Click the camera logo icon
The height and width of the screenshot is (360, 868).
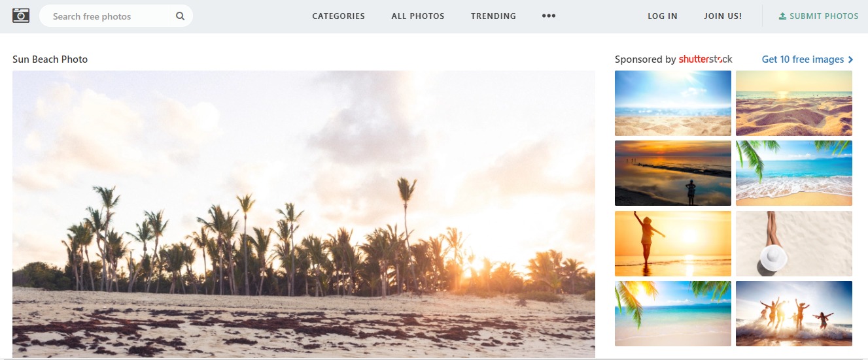[x=21, y=15]
